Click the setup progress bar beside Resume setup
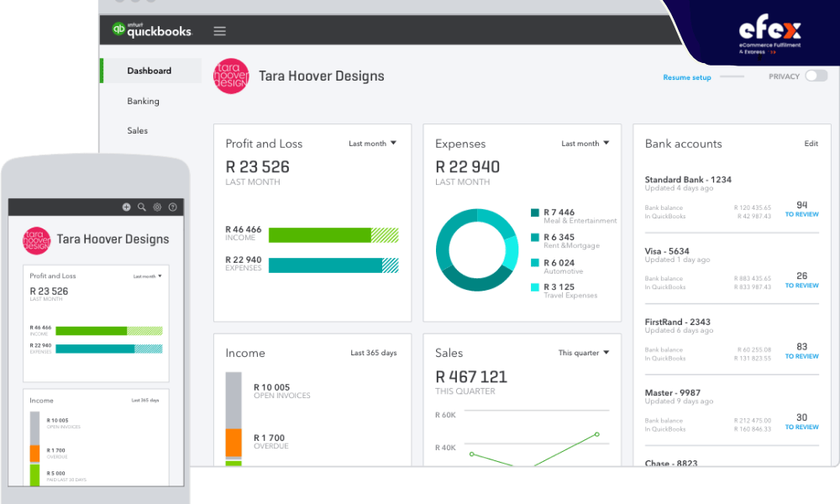 pyautogui.click(x=732, y=76)
